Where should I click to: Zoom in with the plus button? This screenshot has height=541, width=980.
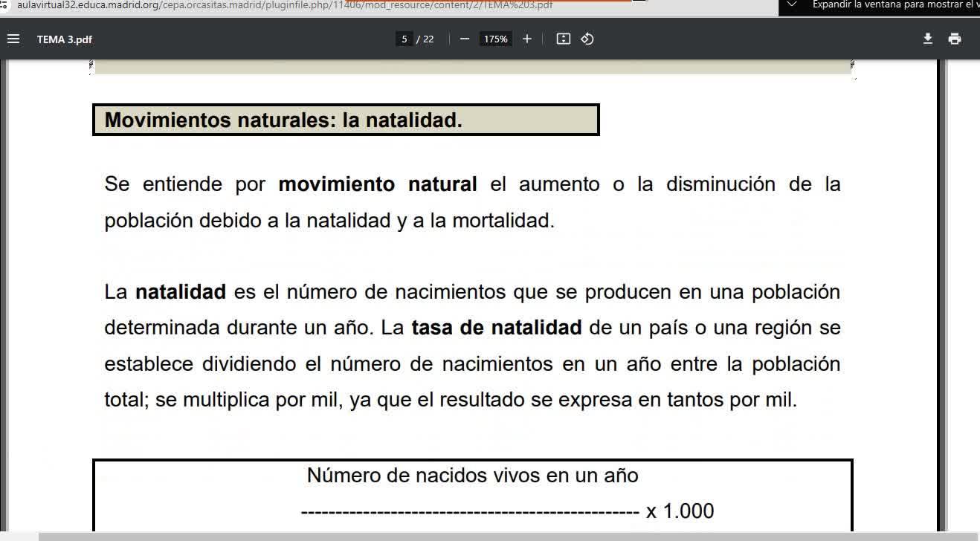[527, 39]
